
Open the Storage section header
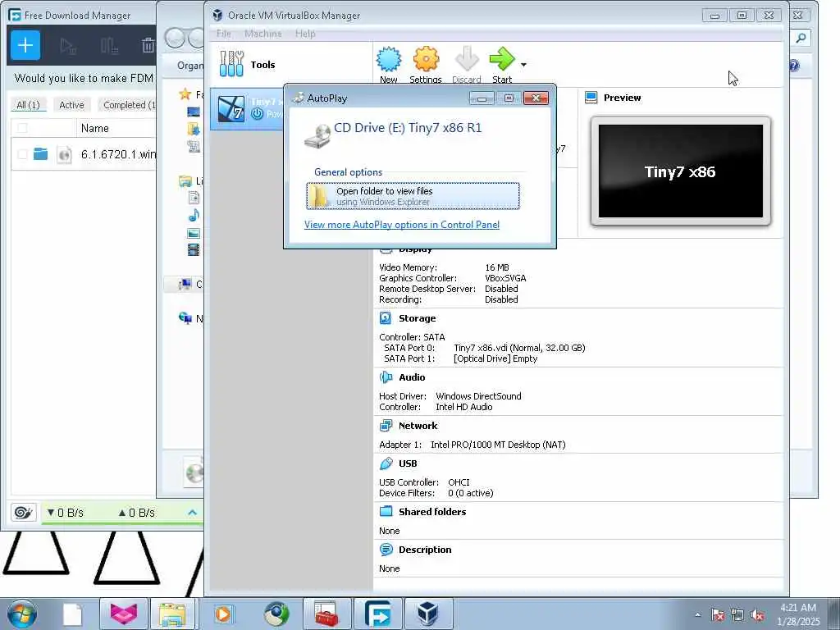click(417, 318)
